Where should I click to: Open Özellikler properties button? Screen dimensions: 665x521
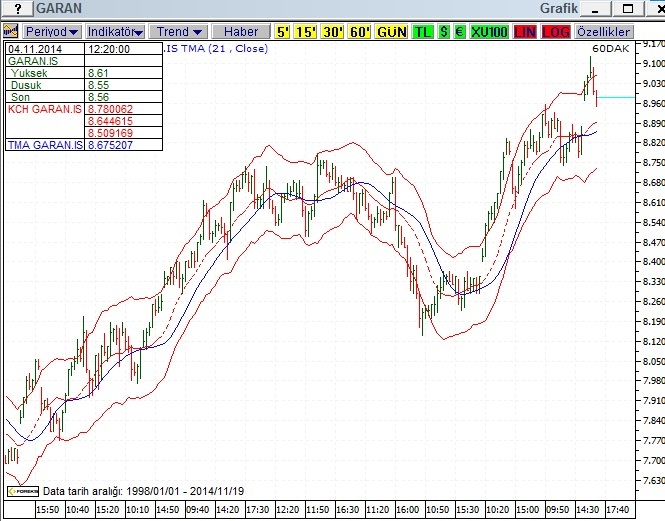click(x=604, y=32)
